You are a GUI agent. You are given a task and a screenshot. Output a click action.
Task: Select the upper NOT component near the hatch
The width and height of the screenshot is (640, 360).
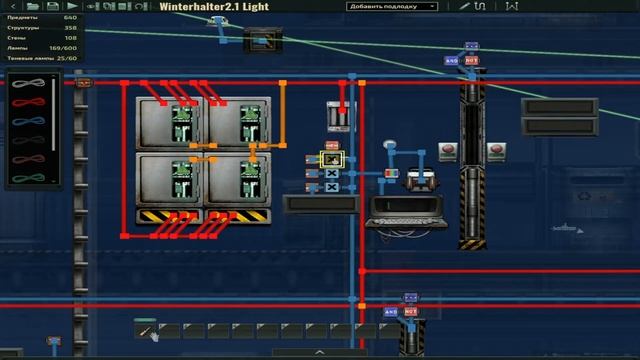point(471,60)
